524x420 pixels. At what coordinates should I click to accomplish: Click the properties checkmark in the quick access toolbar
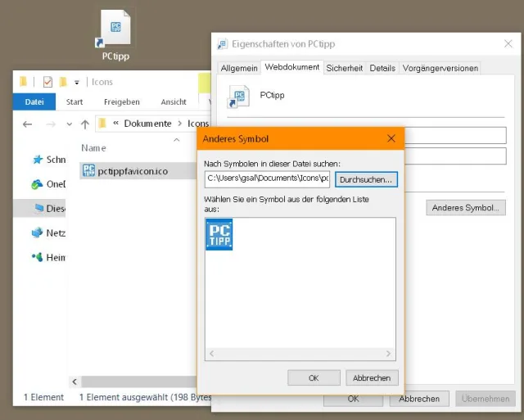tap(47, 82)
